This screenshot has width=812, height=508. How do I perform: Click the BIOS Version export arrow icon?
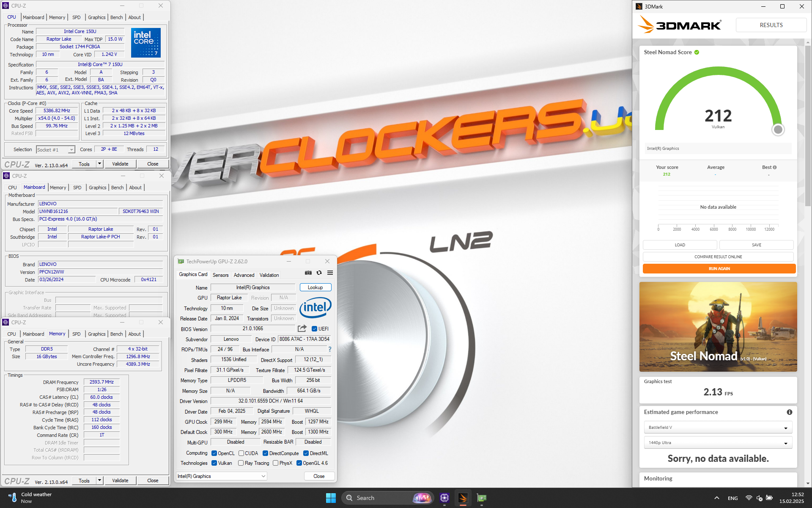(x=302, y=329)
